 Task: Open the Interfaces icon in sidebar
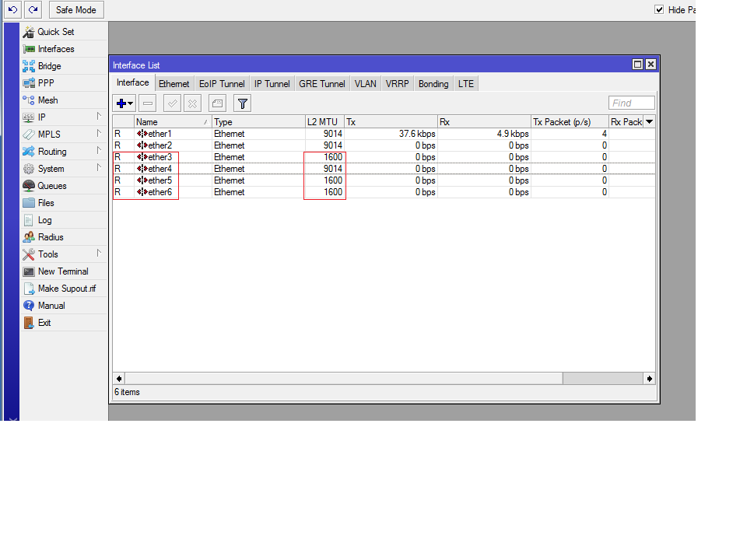pyautogui.click(x=29, y=49)
